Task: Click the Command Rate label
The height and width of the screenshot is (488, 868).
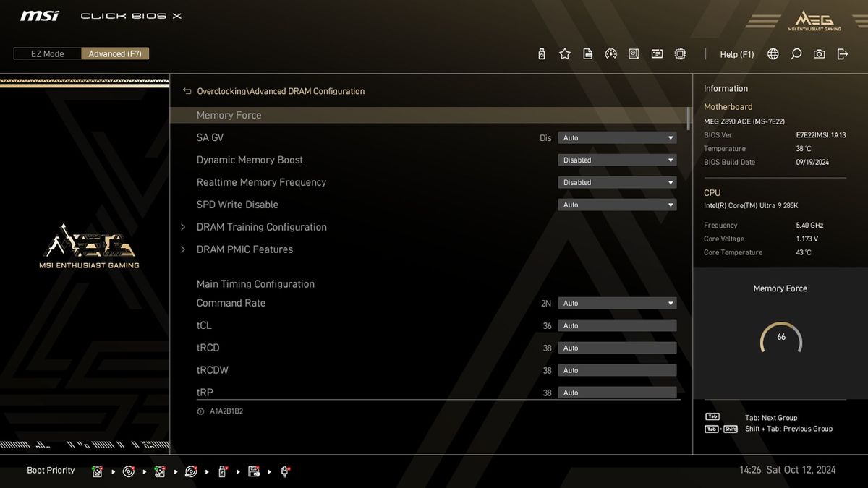Action: coord(231,303)
